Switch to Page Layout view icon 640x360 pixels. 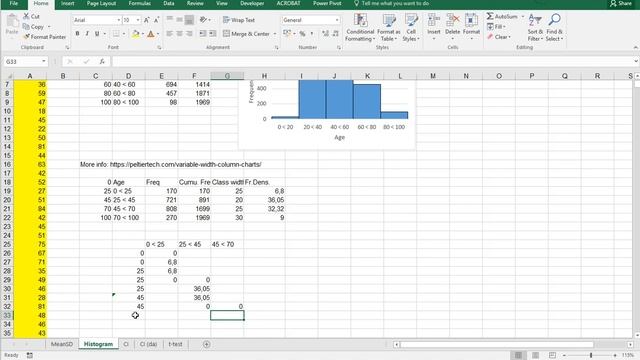tap(535, 356)
